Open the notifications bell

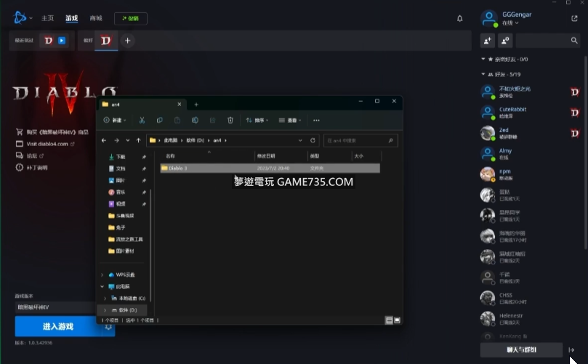[460, 18]
